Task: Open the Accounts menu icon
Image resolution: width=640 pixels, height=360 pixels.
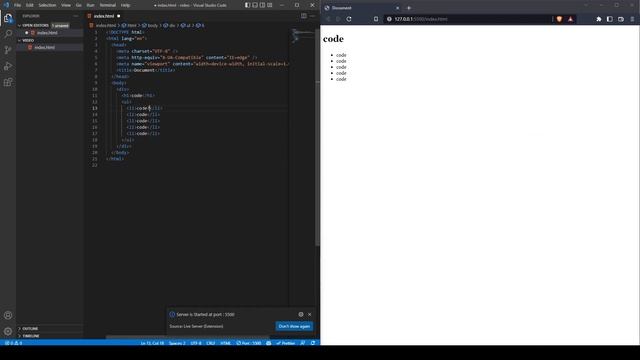Action: [x=8, y=315]
